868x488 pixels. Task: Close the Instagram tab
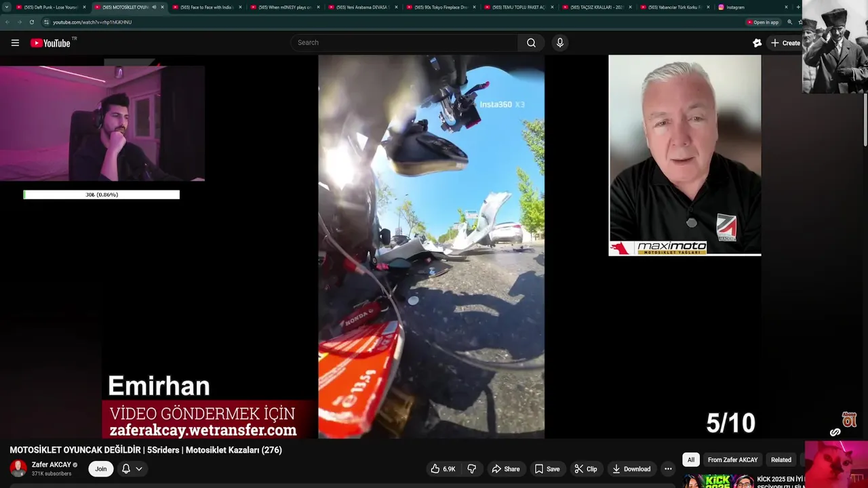pyautogui.click(x=786, y=7)
